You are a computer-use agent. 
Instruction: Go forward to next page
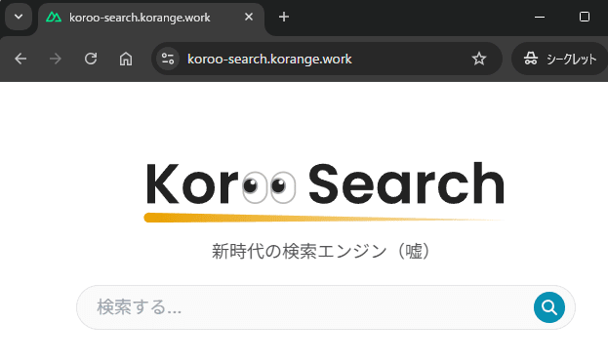56,59
